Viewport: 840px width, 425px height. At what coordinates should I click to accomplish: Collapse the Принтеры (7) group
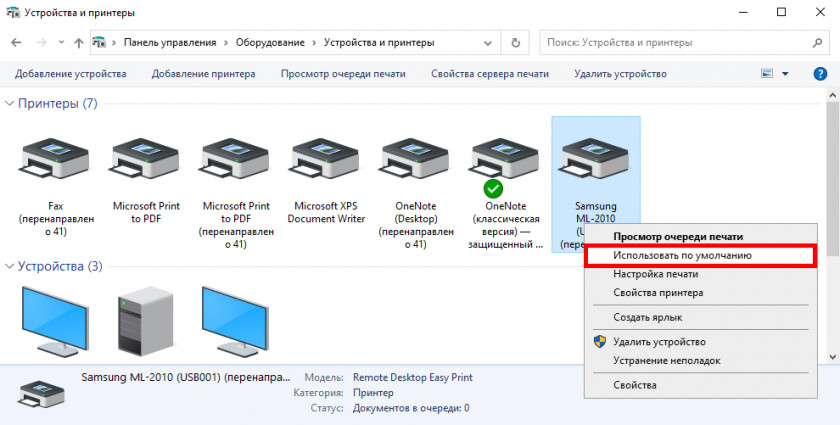10,104
